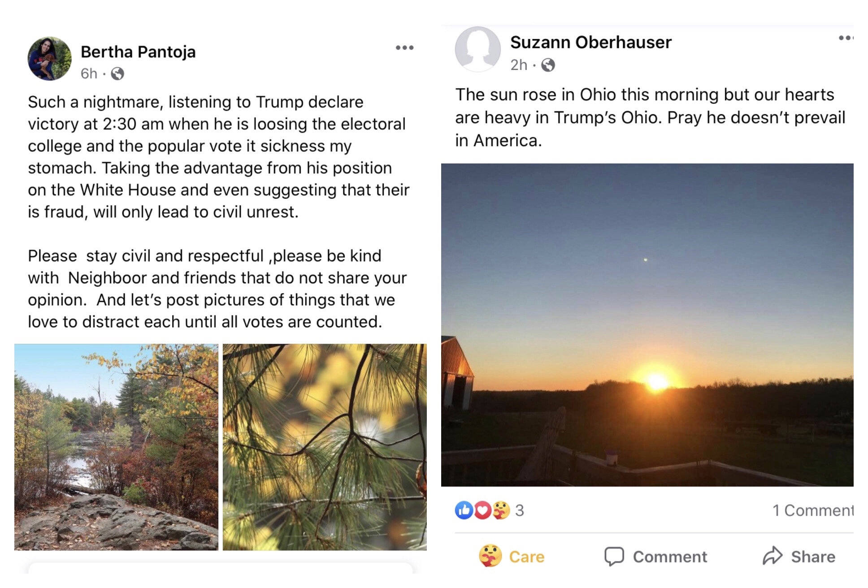The image size is (868, 588).
Task: Open the Suzann Oberhauser profile name link
Action: coord(590,43)
